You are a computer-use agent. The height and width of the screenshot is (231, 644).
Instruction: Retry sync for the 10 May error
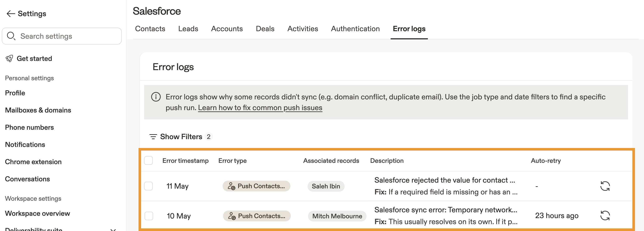pyautogui.click(x=605, y=216)
